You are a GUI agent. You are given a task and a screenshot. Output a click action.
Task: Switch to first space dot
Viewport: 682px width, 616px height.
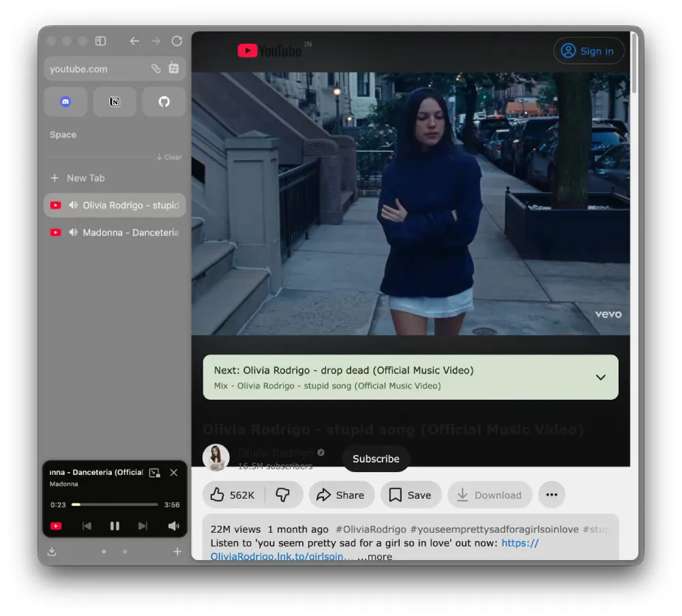tap(104, 552)
